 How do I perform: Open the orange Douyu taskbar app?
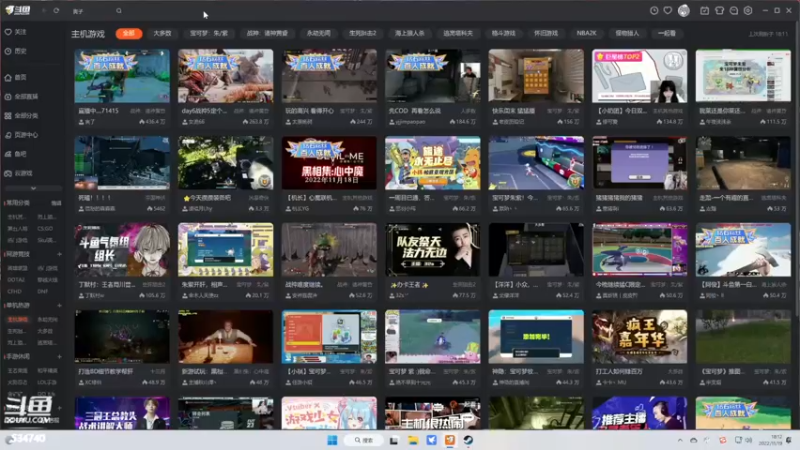click(x=449, y=440)
